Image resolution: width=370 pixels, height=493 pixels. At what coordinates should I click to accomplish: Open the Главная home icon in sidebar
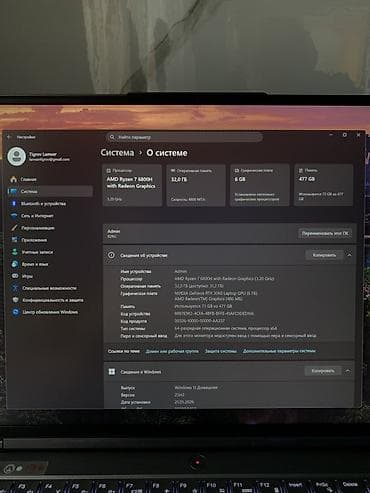click(14, 179)
